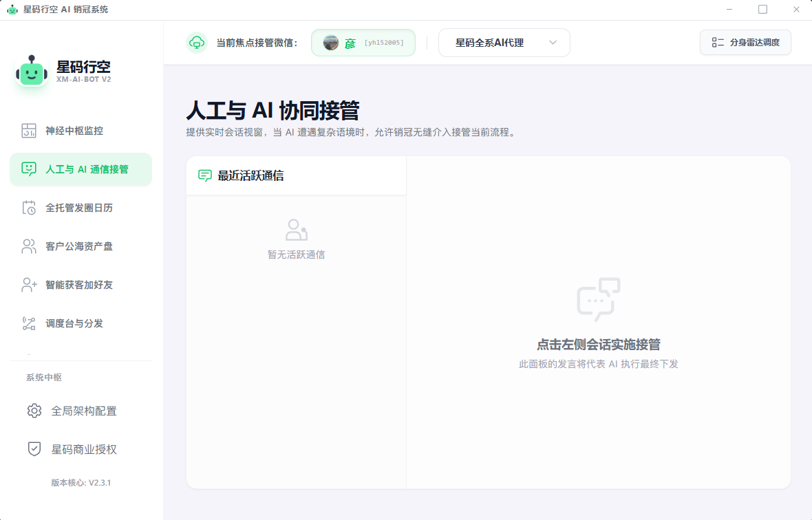Select the 智能获客加好友 add-friend icon
This screenshot has width=812, height=520.
pyautogui.click(x=29, y=285)
